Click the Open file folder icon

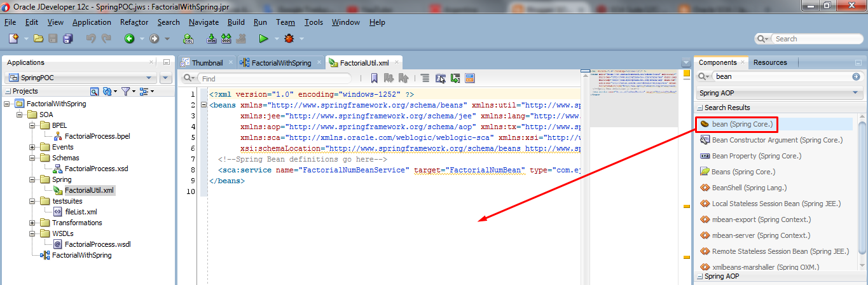click(x=39, y=39)
